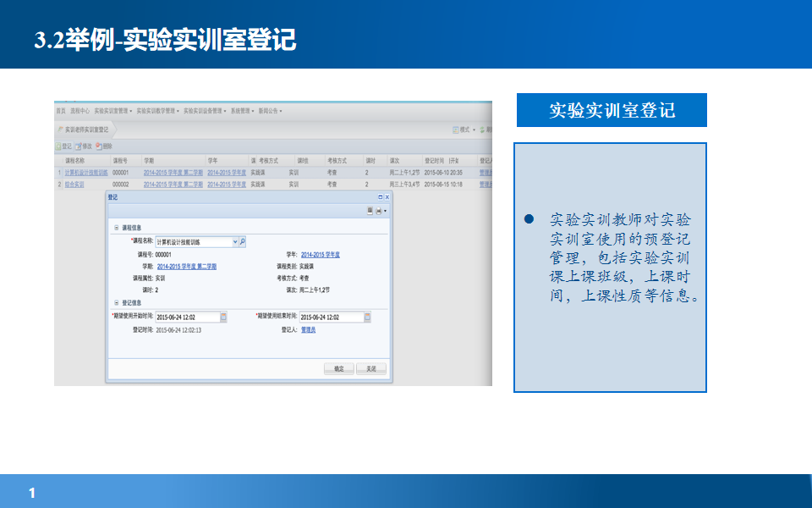The height and width of the screenshot is (508, 812).
Task: Click the 管理员 link beside 登记人
Action: [309, 330]
